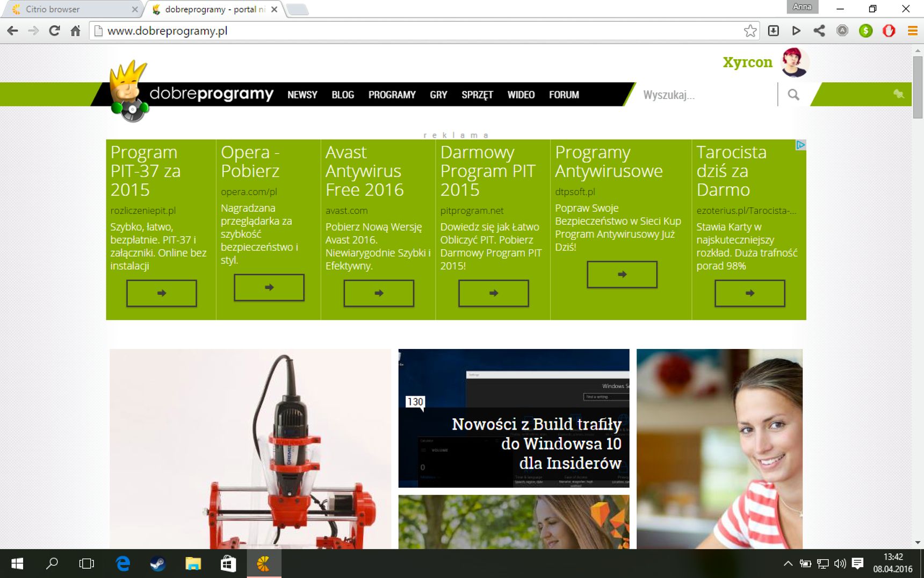Click the gray octagon extension icon
The width and height of the screenshot is (924, 578).
tap(842, 31)
